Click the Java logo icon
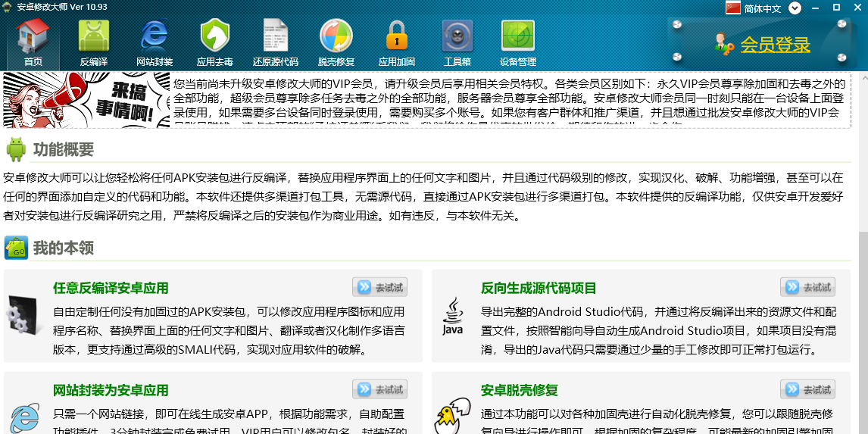868x434 pixels. (453, 317)
